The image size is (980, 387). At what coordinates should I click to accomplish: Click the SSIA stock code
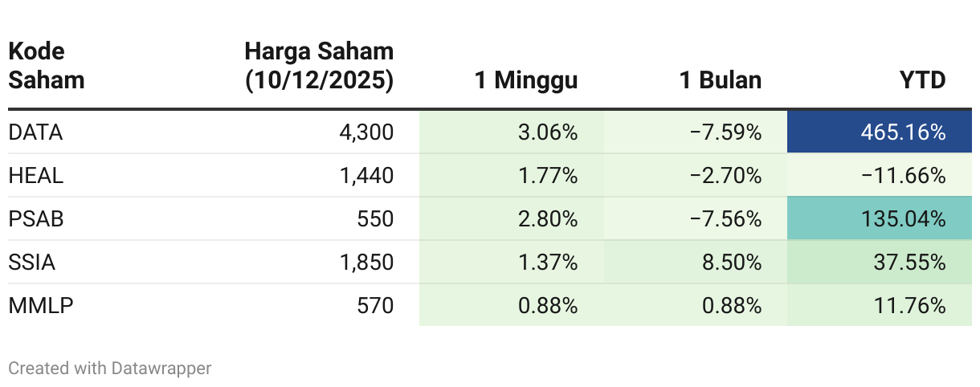pos(32,263)
